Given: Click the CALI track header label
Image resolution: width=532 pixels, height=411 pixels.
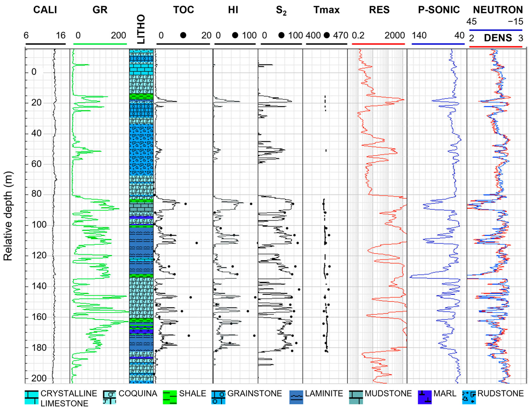Looking at the screenshot, I should pos(45,10).
